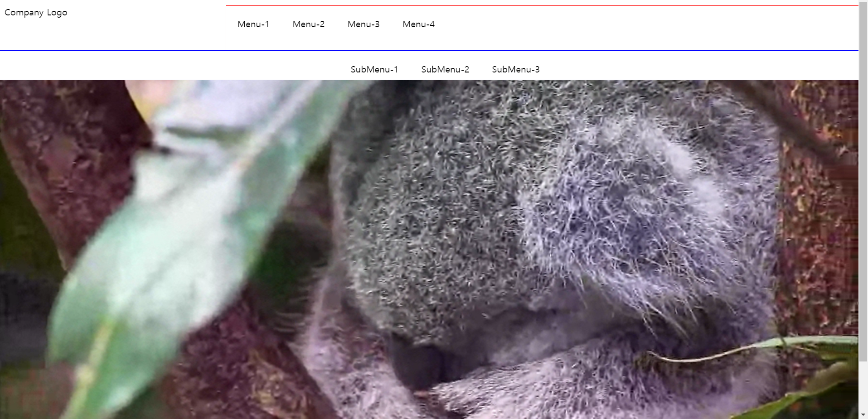The height and width of the screenshot is (419, 868).
Task: Open Menu-2 in the navigation bar
Action: click(309, 24)
